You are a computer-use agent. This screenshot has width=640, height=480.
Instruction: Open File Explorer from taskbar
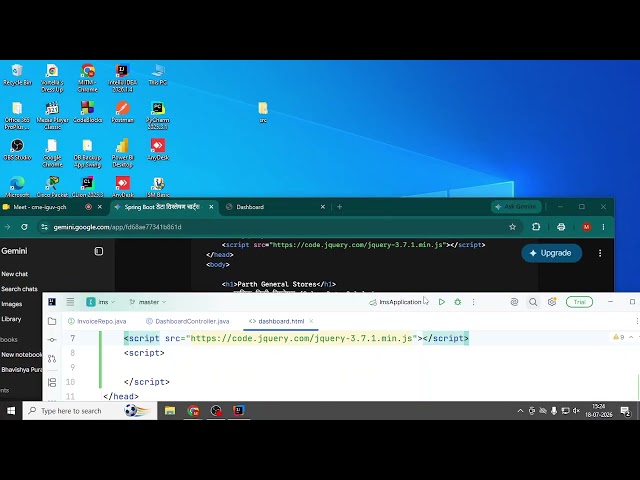point(170,411)
